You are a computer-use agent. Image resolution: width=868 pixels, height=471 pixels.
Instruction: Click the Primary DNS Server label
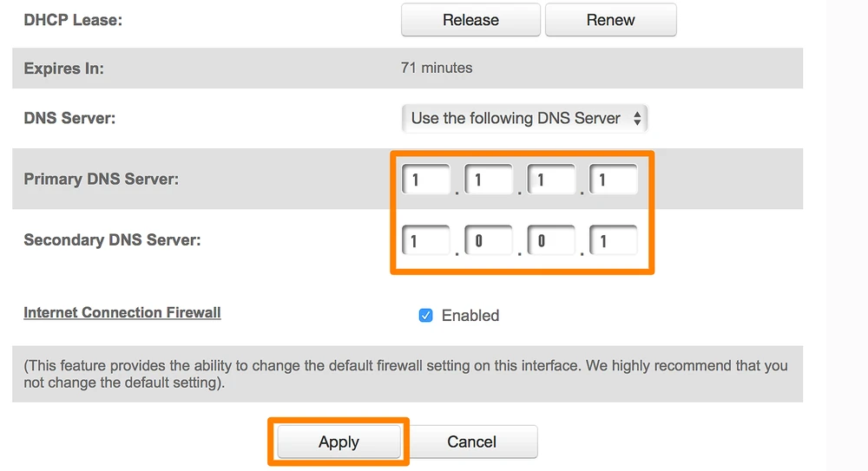[x=101, y=180]
